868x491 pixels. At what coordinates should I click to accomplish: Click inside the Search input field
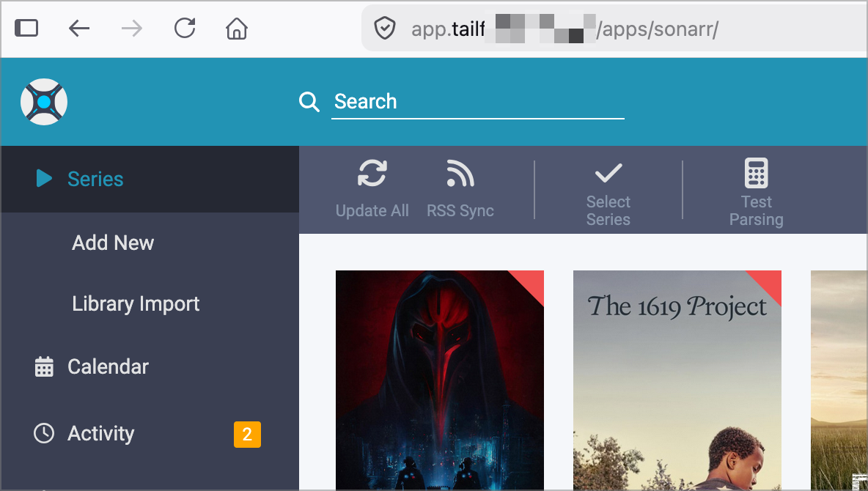478,102
